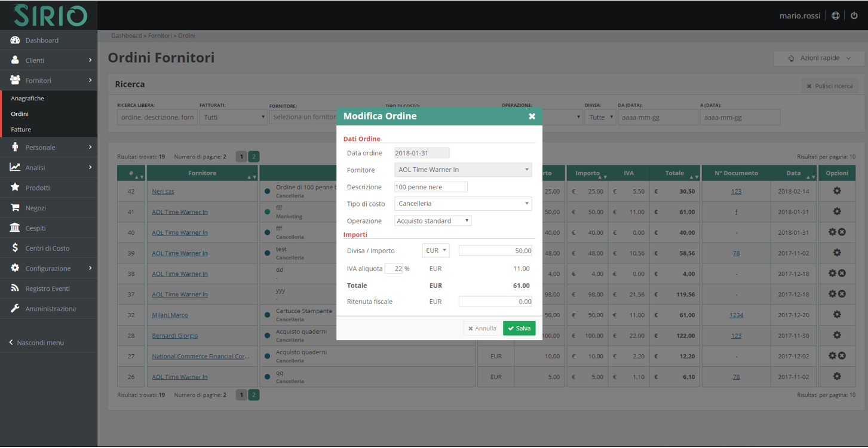Viewport: 868px width, 448px height.
Task: Click the green Salva button
Action: click(519, 329)
